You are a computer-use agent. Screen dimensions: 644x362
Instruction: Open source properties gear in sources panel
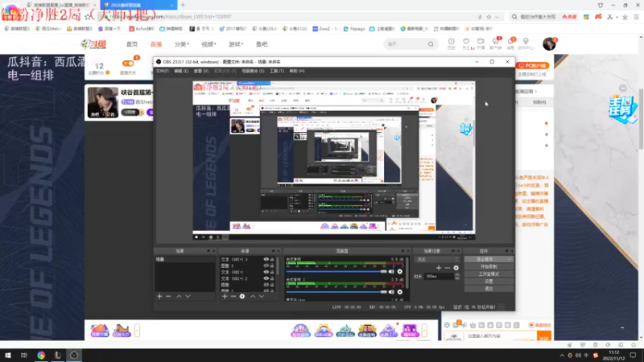(242, 296)
